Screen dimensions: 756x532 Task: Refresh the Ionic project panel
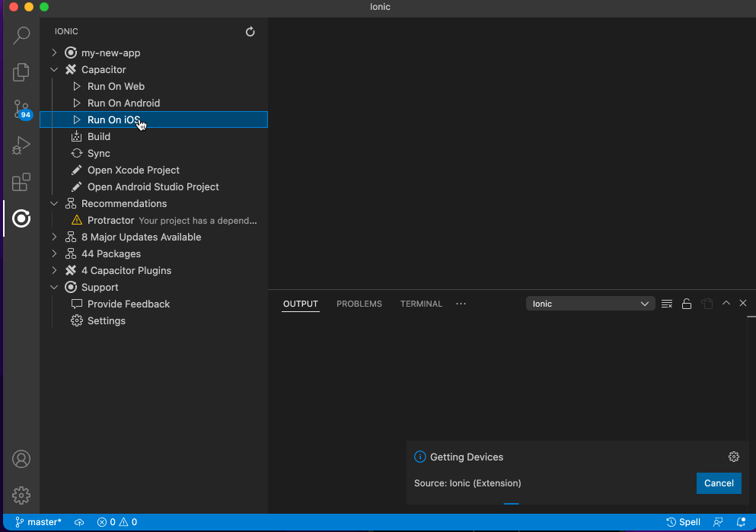click(x=250, y=31)
